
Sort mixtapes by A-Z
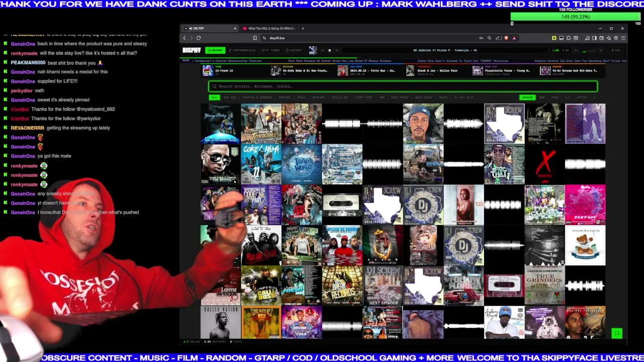(568, 98)
